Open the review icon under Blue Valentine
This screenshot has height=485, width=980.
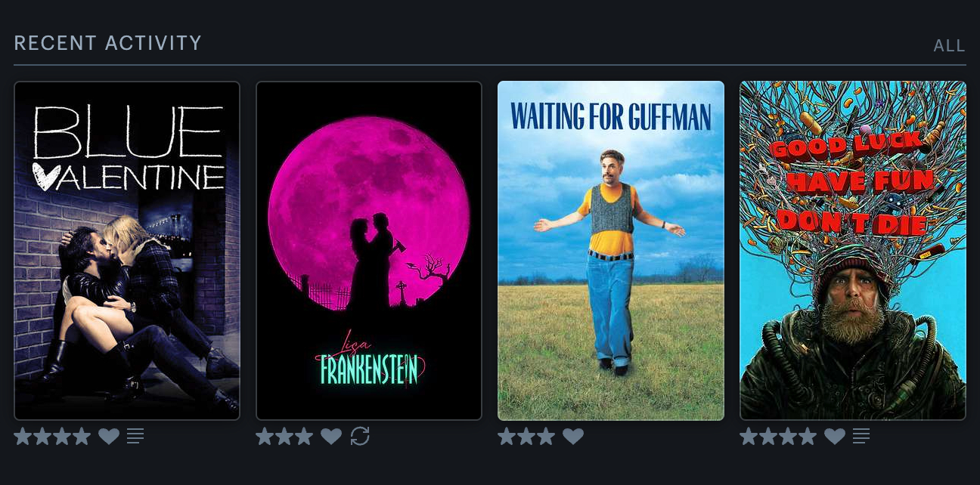(135, 436)
